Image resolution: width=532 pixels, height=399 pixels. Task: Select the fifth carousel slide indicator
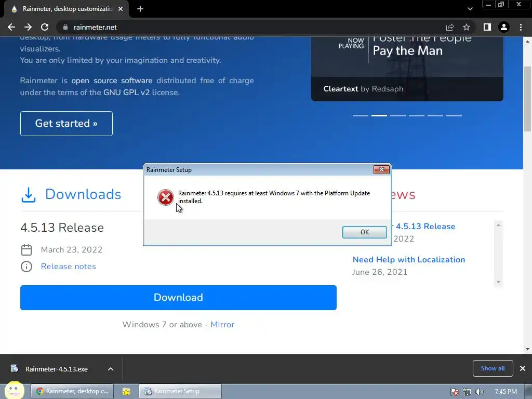[x=435, y=115]
